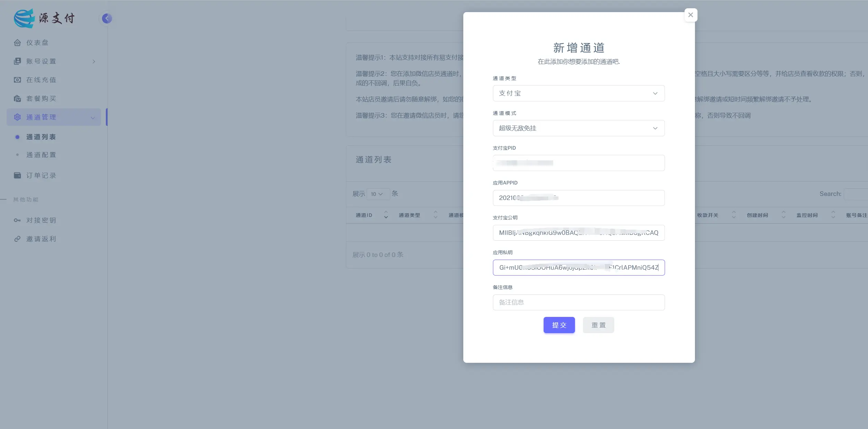Click the 新增通道 dialog title
Screen dimensions: 868x429
click(x=579, y=48)
